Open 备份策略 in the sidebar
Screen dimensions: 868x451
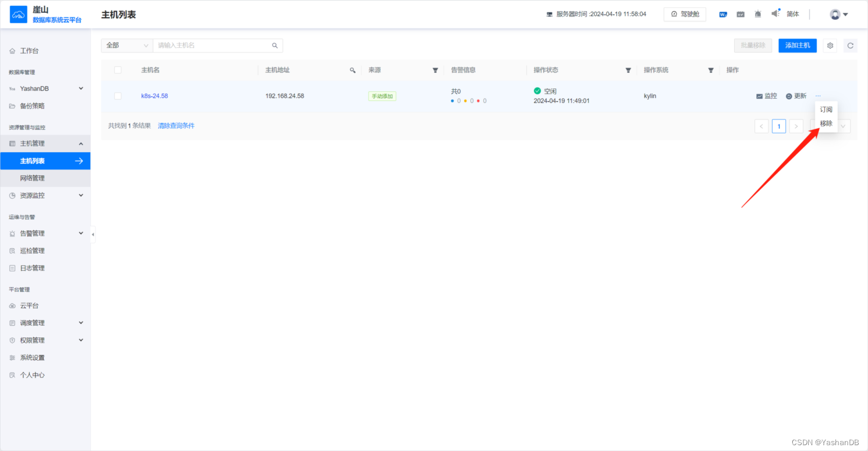tap(45, 106)
